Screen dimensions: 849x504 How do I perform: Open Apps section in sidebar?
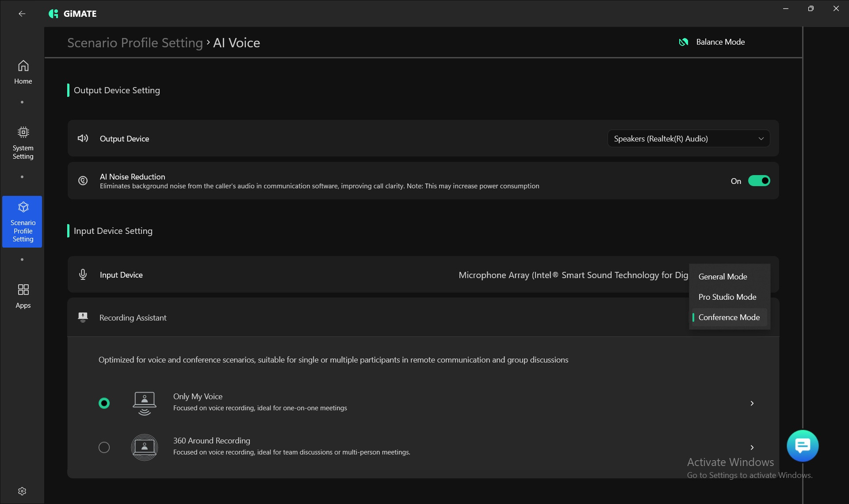[23, 296]
